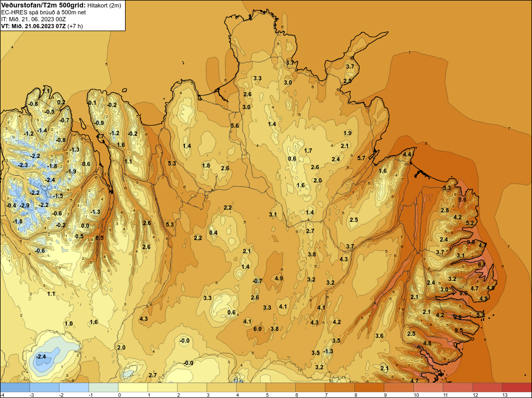
Task: Select the legend swatch between 6 and 7
Action: click(x=310, y=387)
